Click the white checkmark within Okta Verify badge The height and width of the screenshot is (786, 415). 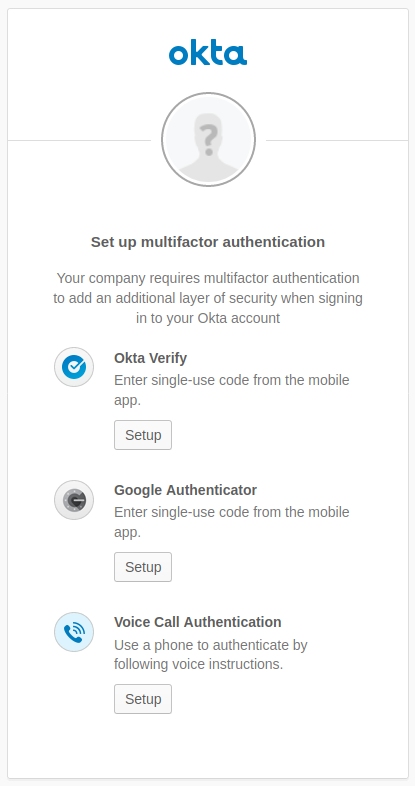pyautogui.click(x=74, y=366)
